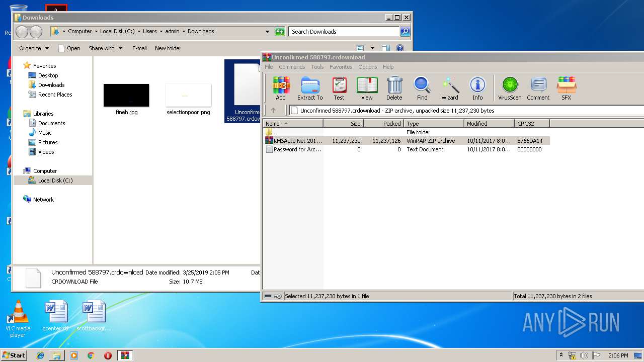644x362 pixels.
Task: Expand the view options dropdown arrow in Explorer
Action: pos(372,48)
